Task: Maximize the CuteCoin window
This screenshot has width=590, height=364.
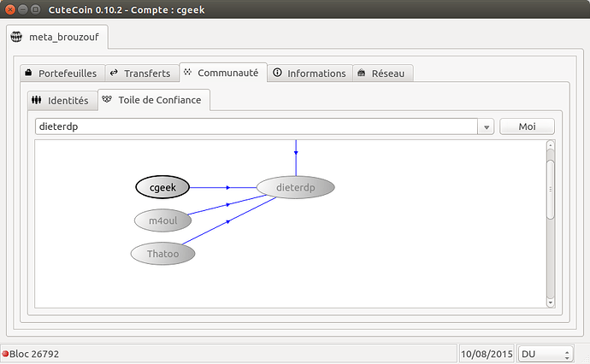Action: coord(35,9)
